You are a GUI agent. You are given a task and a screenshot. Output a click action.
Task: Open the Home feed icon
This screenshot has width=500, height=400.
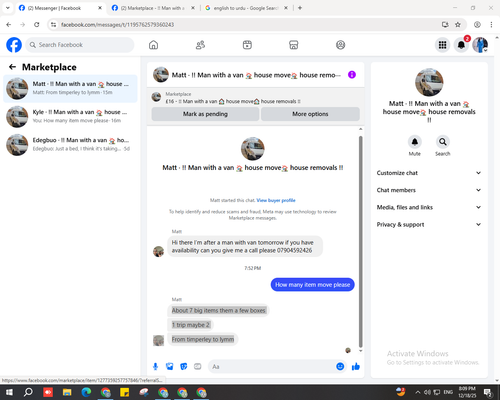tap(153, 45)
